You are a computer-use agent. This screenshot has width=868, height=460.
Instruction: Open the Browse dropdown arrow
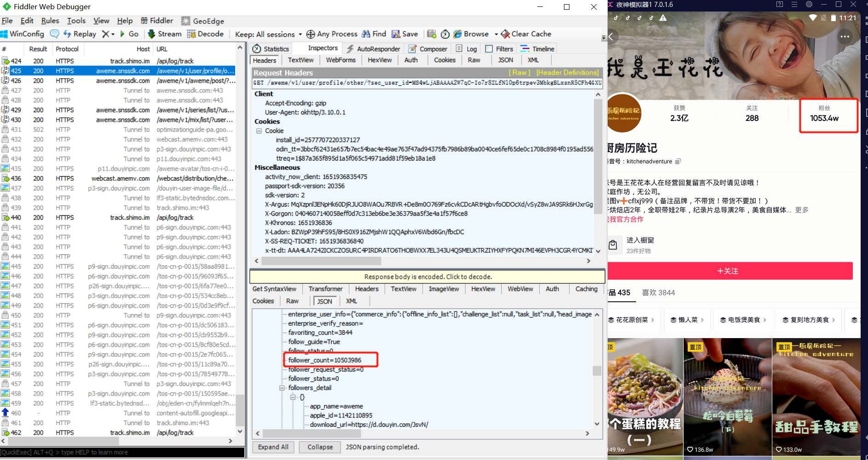point(496,34)
